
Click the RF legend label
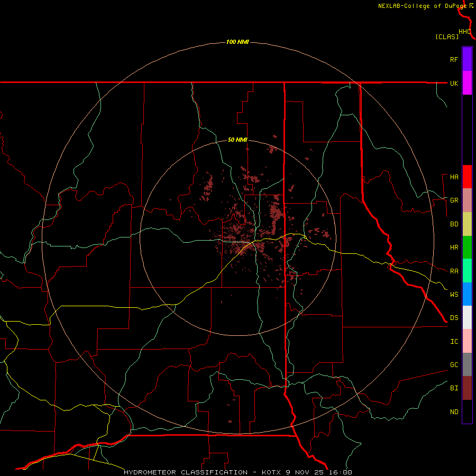click(x=454, y=59)
